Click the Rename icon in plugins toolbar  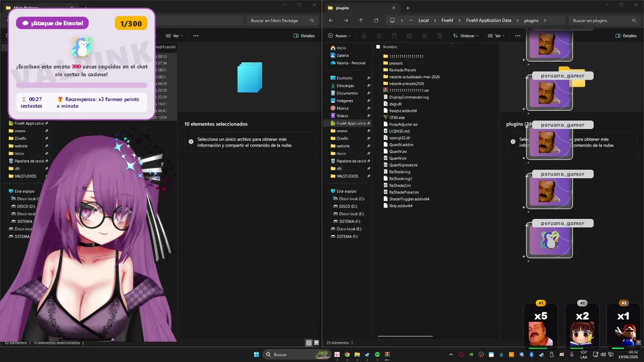(410, 36)
